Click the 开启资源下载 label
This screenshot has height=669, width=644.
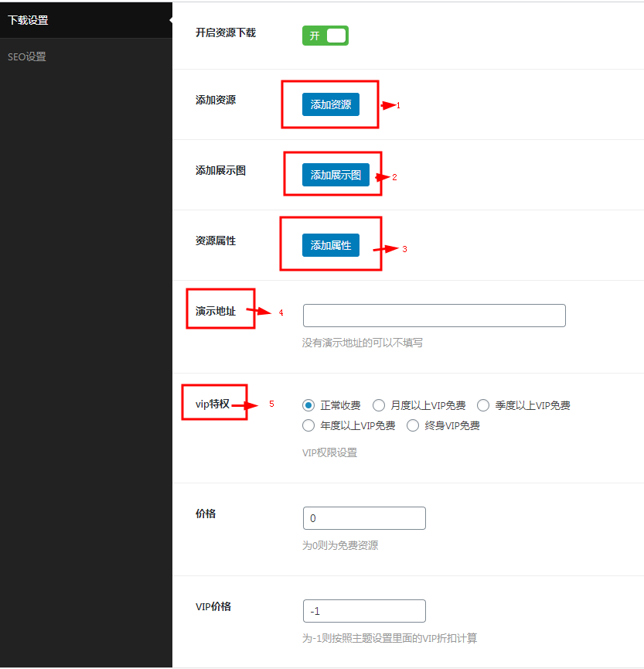pos(226,32)
